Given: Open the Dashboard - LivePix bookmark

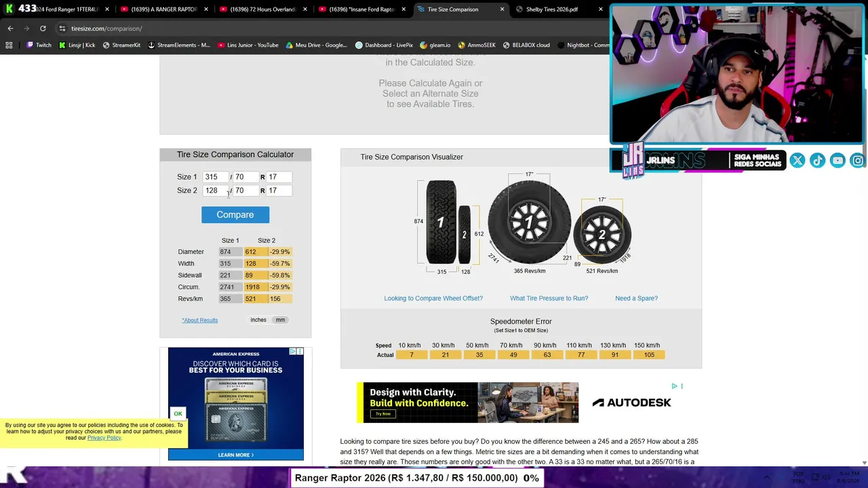Looking at the screenshot, I should 384,45.
